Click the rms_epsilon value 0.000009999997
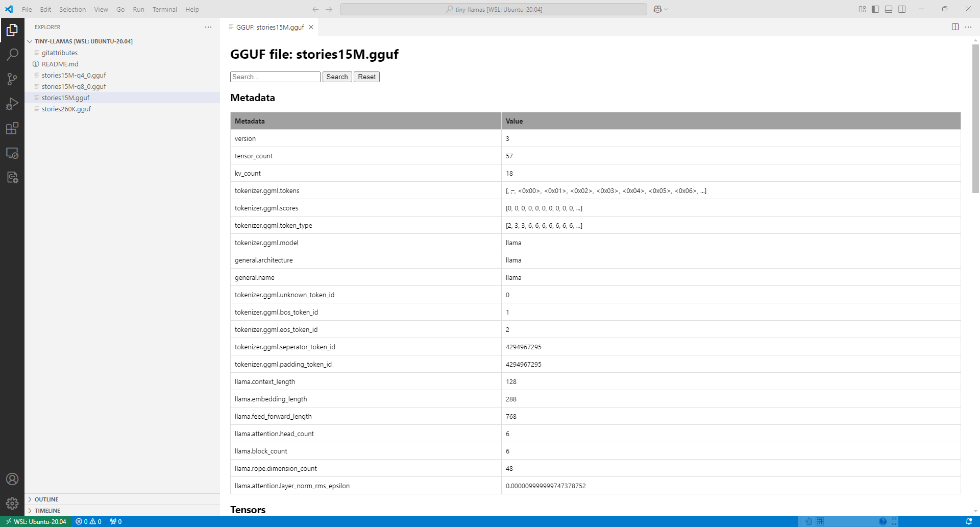The height and width of the screenshot is (527, 980). [x=546, y=486]
